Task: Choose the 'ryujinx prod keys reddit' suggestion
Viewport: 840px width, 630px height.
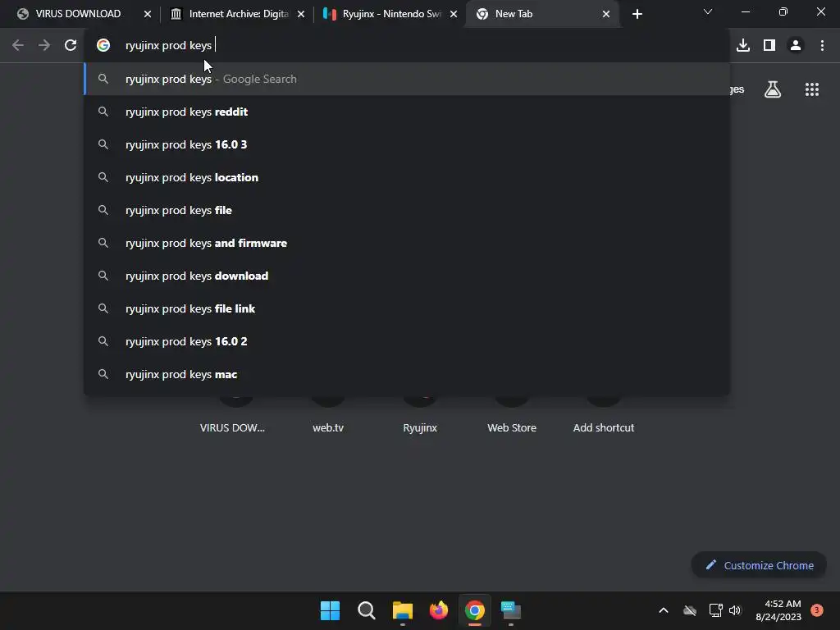Action: pos(407,112)
